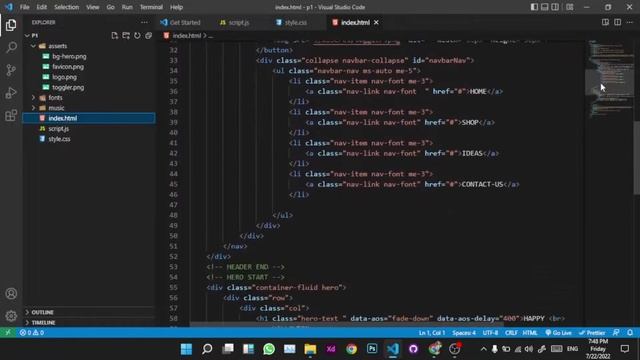This screenshot has width=640, height=360.
Task: Open Adobe XD from taskbar
Action: 331,349
